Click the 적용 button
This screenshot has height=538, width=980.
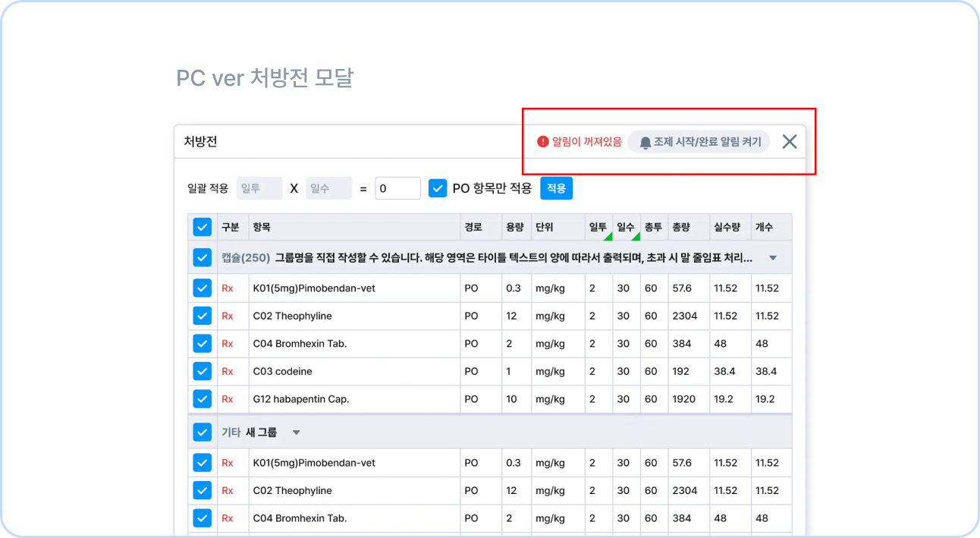point(556,188)
